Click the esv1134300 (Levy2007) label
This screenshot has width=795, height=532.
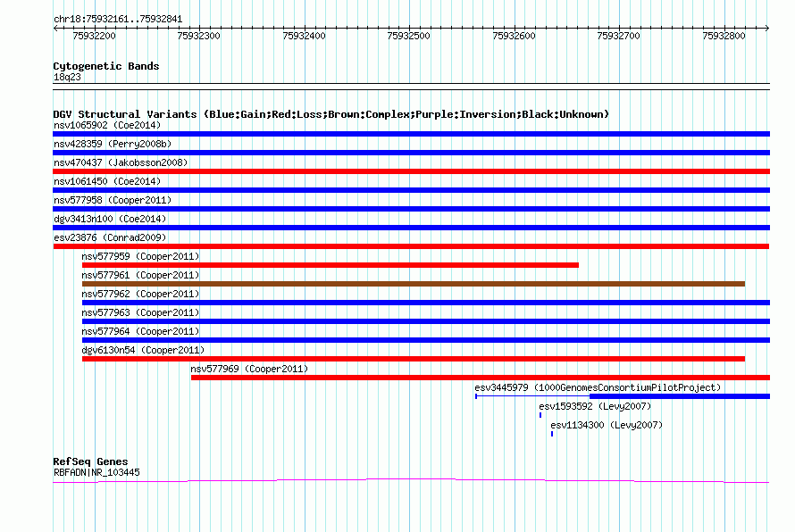[607, 425]
